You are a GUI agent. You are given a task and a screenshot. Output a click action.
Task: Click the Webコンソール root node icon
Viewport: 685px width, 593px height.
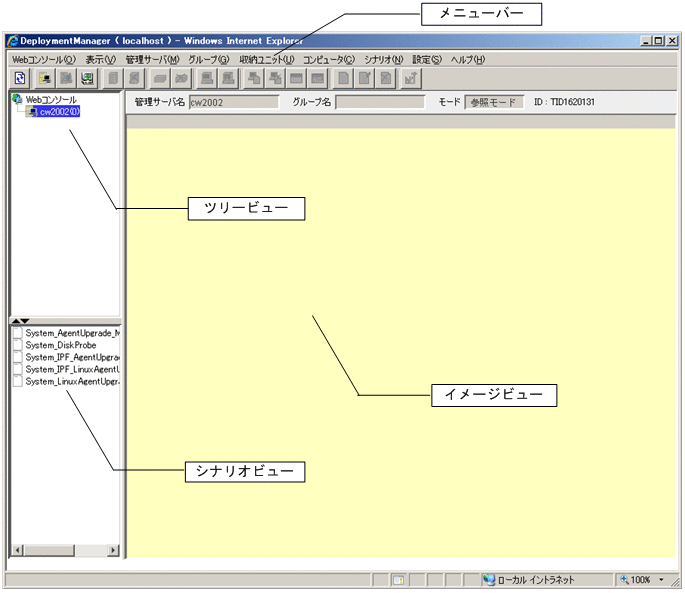[17, 99]
